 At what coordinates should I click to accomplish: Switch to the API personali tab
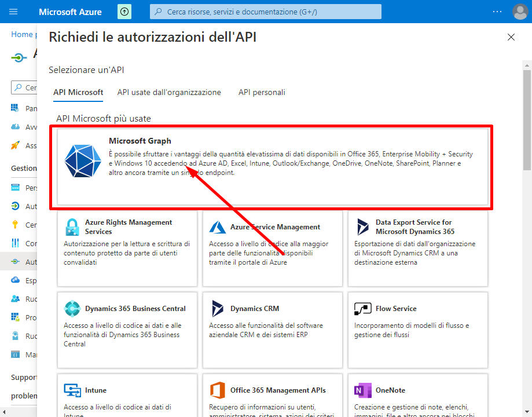pos(262,92)
